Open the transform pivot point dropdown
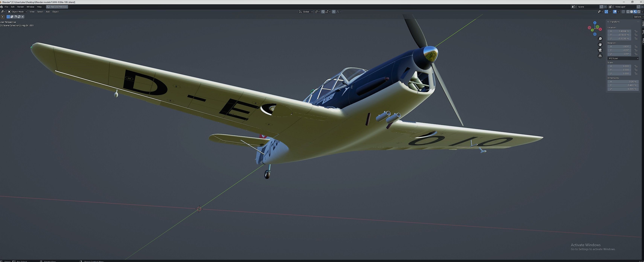 (x=317, y=12)
